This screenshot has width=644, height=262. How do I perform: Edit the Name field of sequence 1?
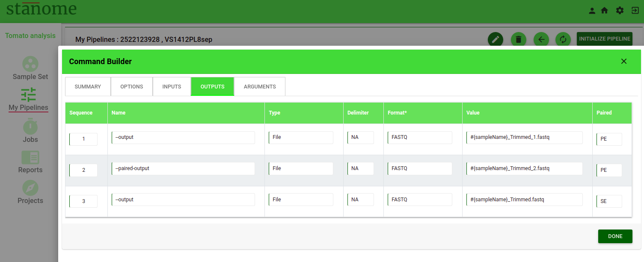[x=183, y=137]
